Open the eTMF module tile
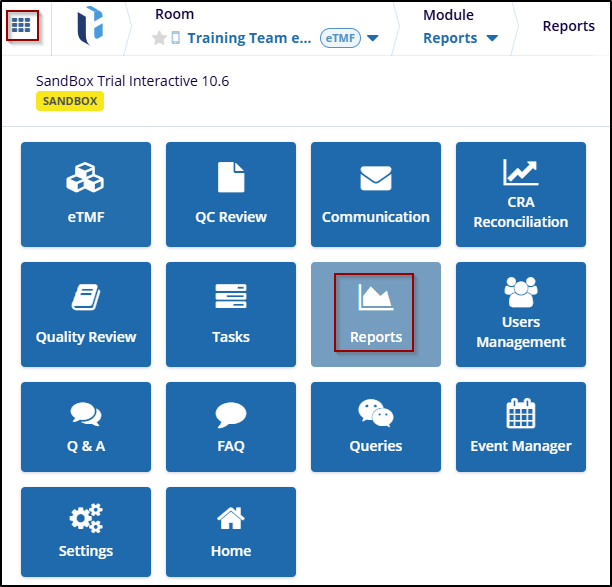Image resolution: width=612 pixels, height=587 pixels. click(86, 194)
